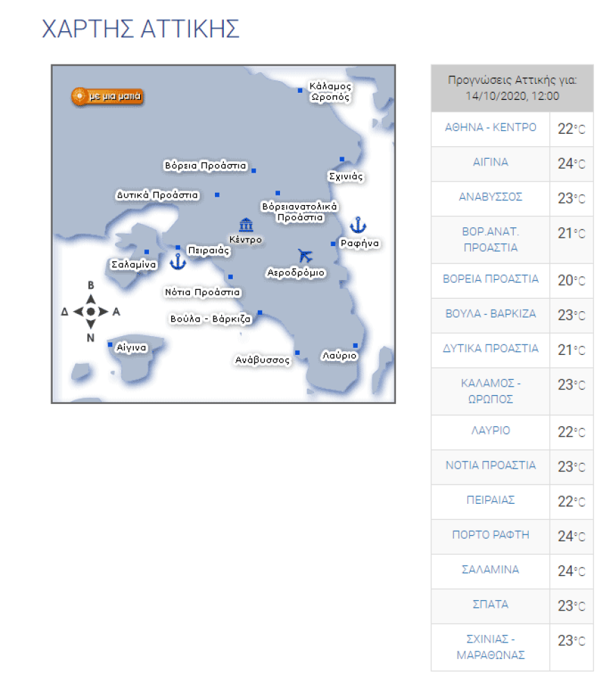The height and width of the screenshot is (700, 610).
Task: Select ΒΟΥΛΑ - ΒΑΡΚΙΖΑ in the table
Action: [x=490, y=313]
